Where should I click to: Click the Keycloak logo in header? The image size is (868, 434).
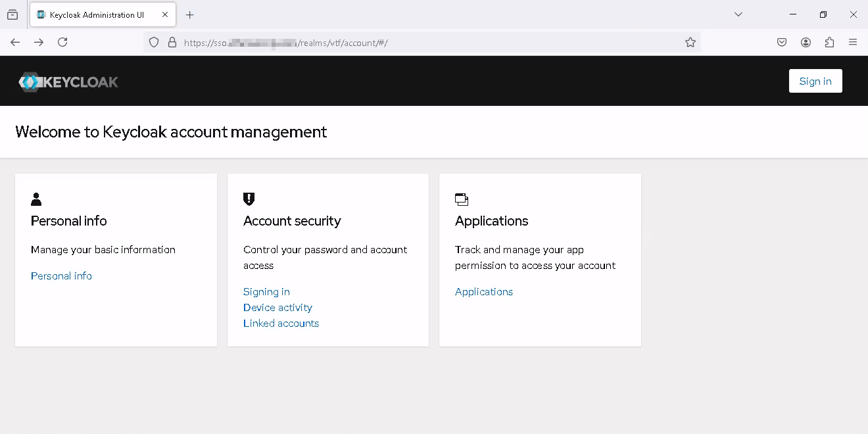click(x=68, y=82)
